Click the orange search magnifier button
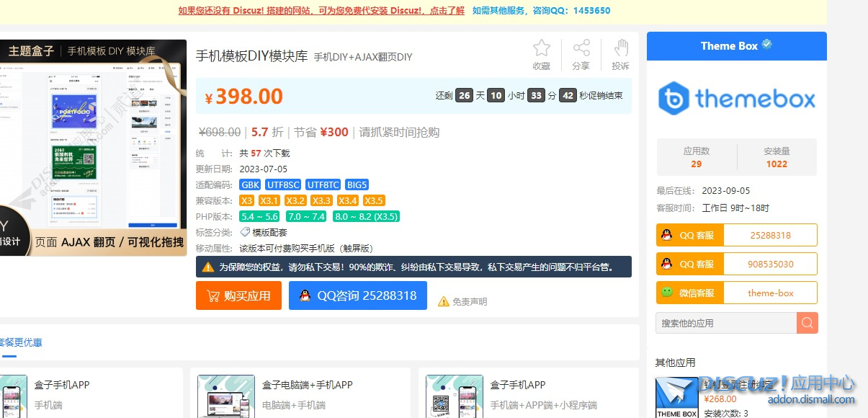Screen dimensions: 868x418 pos(807,323)
